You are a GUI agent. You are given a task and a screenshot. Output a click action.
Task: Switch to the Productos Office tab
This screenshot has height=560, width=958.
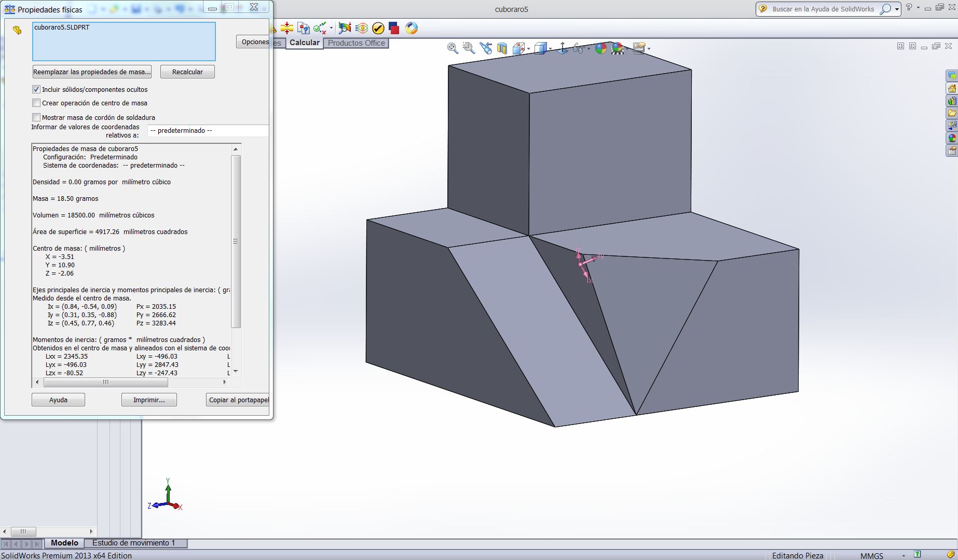tap(357, 43)
